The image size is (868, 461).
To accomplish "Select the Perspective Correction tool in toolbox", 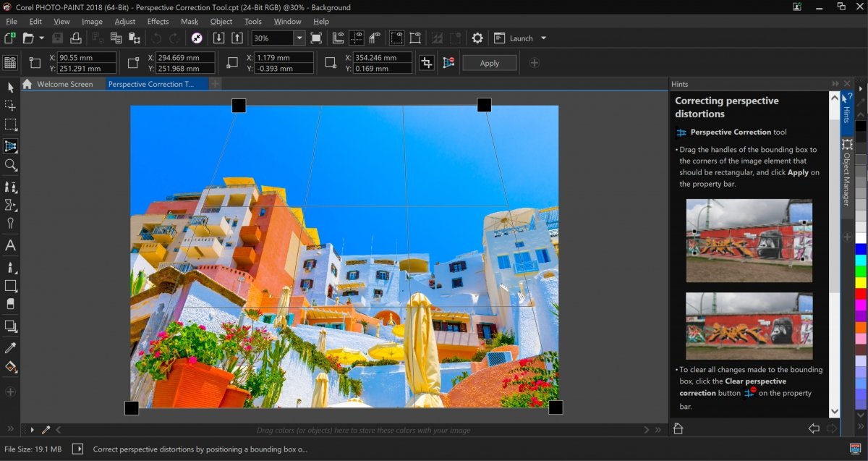I will tap(10, 146).
